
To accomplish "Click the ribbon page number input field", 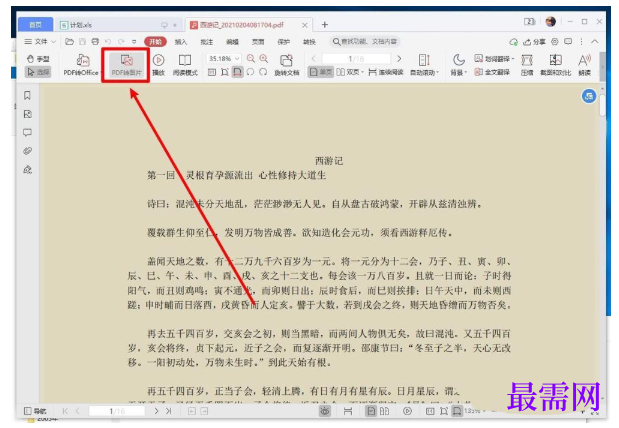I will click(x=356, y=58).
